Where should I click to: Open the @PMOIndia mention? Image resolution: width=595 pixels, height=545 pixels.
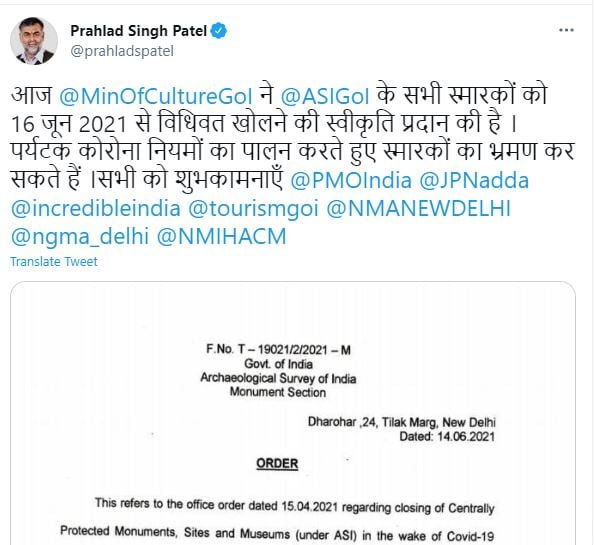click(x=351, y=180)
